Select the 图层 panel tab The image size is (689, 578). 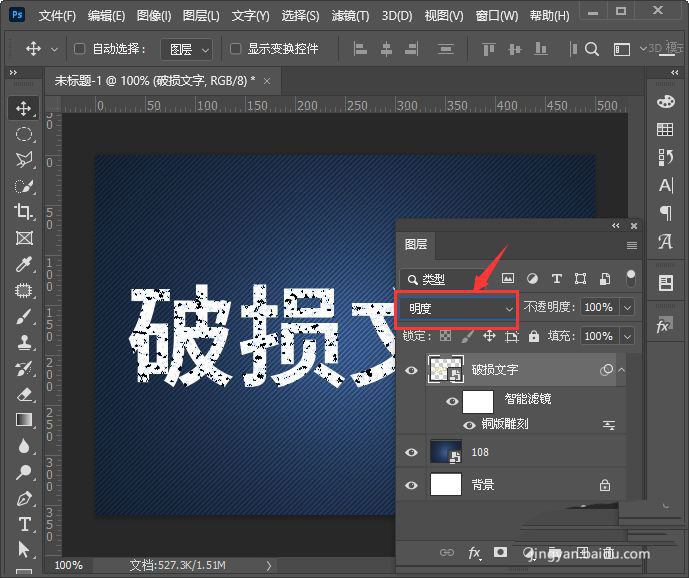(416, 244)
